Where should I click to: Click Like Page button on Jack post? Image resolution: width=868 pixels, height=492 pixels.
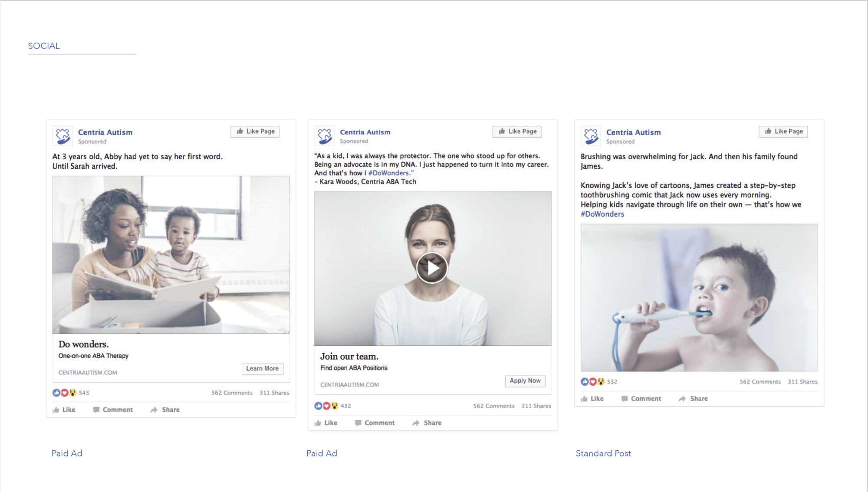pyautogui.click(x=783, y=131)
